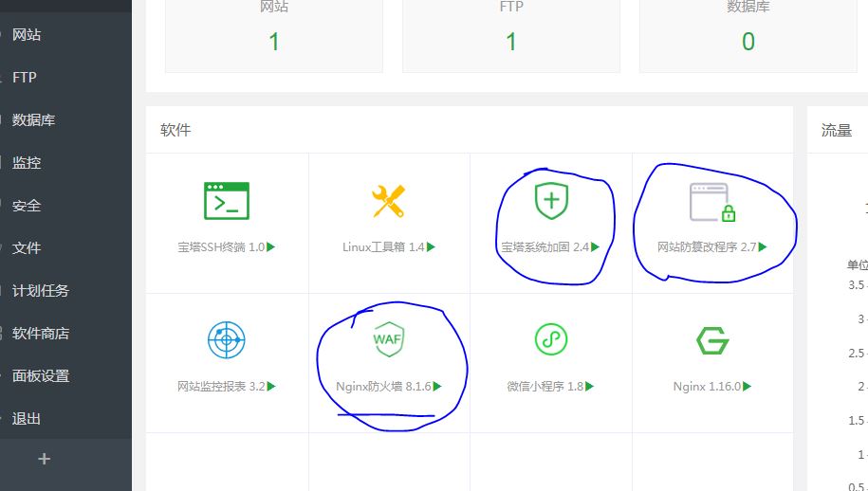Select 文件 in the sidebar
This screenshot has width=868, height=491.
point(27,247)
